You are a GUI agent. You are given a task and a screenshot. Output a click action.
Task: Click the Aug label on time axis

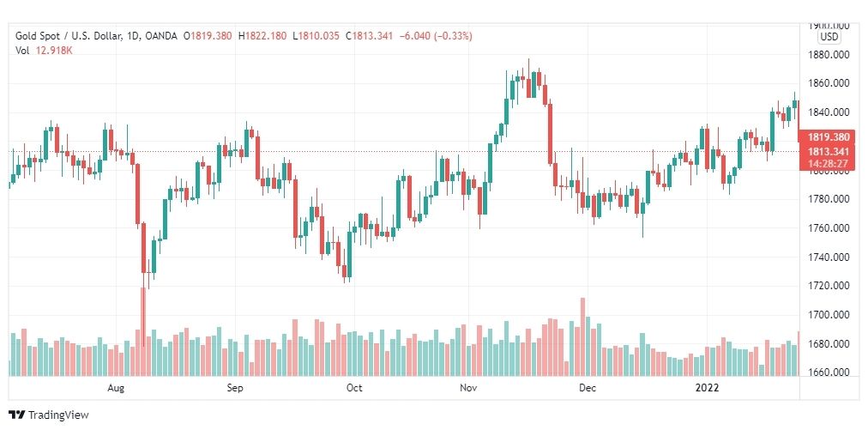[x=117, y=388]
